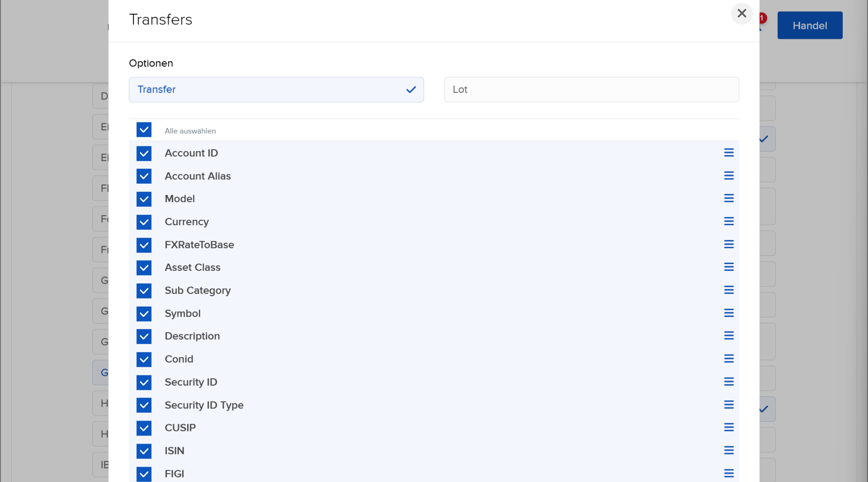
Task: Click the Security ID Type row label
Action: point(204,405)
